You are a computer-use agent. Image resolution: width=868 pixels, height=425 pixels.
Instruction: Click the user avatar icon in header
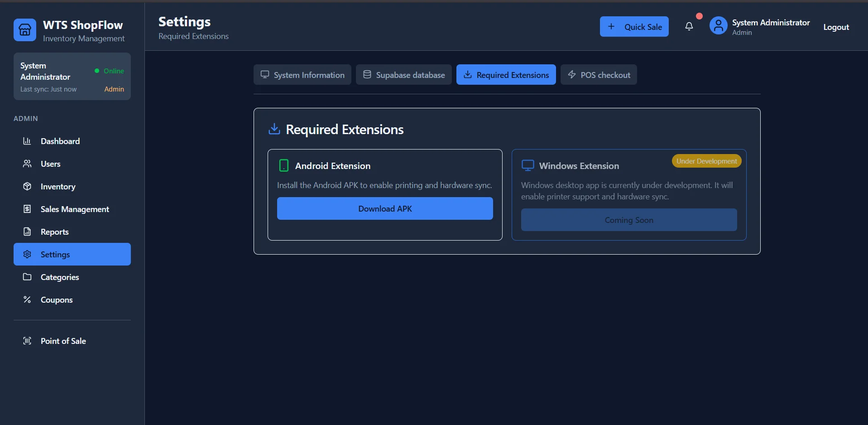point(718,26)
